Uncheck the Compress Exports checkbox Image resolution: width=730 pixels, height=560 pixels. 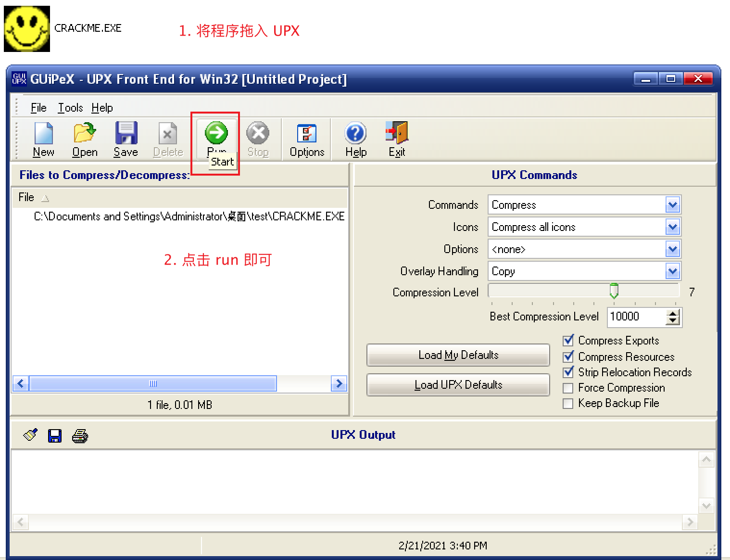[x=568, y=341]
